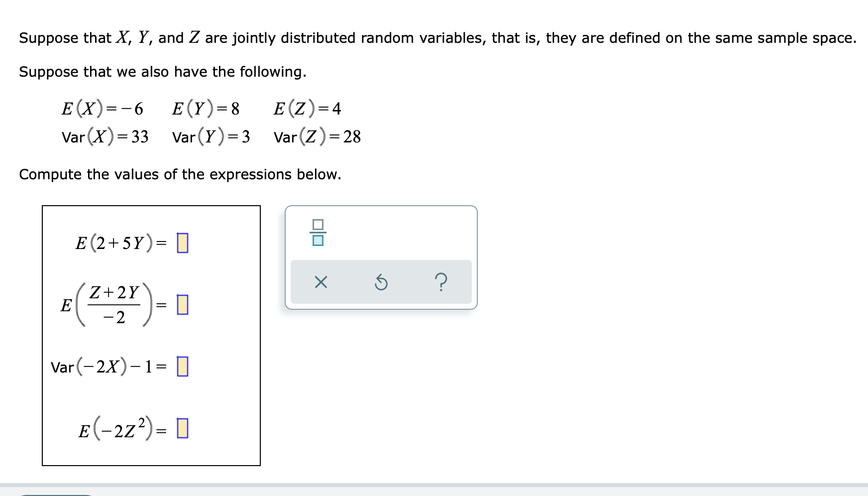Viewport: 868px width, 496px height.
Task: Select the highlighted denominator box of the fraction template
Action: click(317, 241)
